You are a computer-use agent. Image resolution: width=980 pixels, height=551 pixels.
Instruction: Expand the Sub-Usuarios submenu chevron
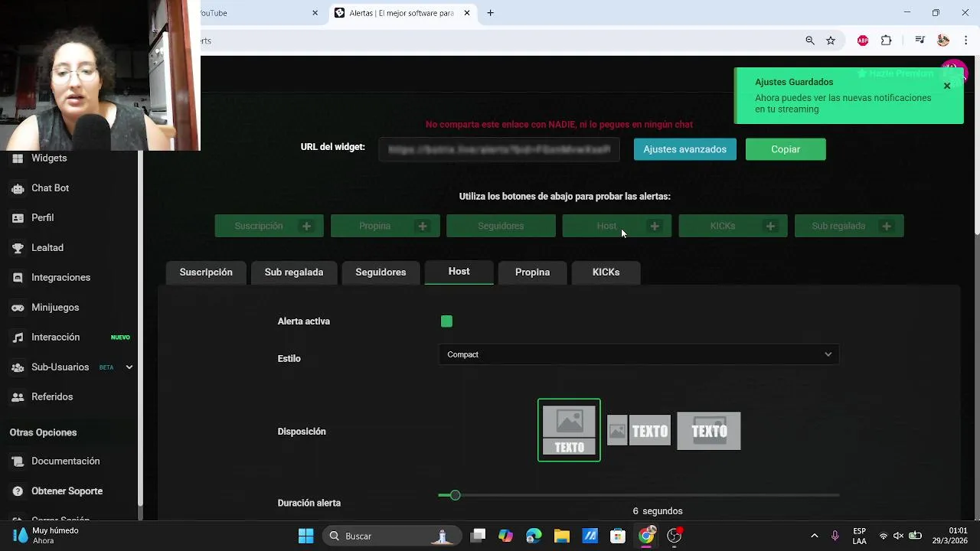(x=129, y=367)
